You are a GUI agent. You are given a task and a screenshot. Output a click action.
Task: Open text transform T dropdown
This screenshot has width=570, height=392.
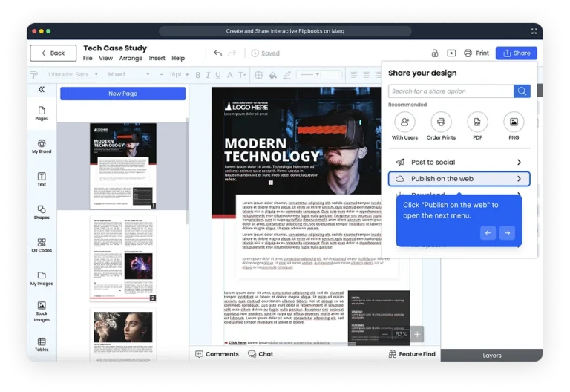242,75
